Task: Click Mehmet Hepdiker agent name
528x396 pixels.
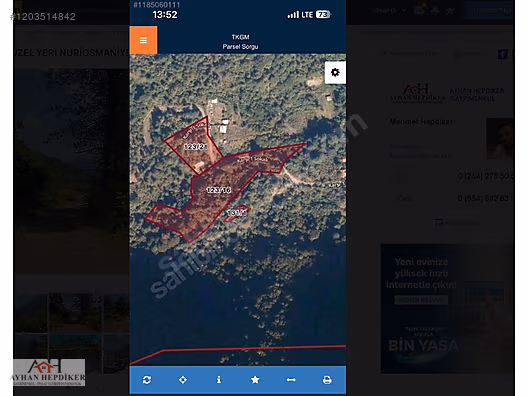Action: pyautogui.click(x=421, y=122)
